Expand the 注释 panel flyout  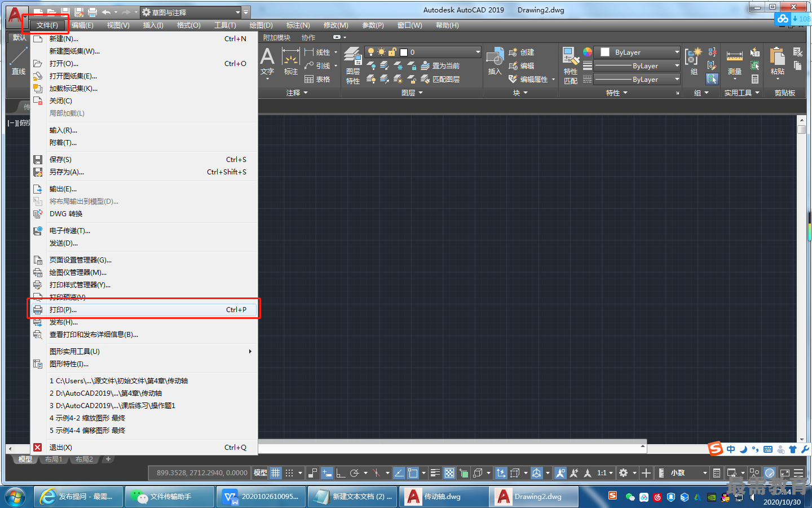coord(297,93)
